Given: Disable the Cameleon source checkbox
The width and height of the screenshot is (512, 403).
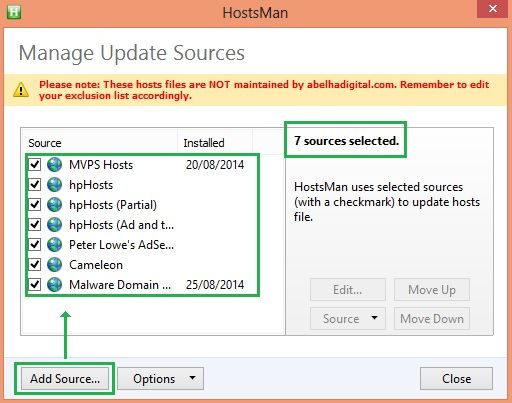Looking at the screenshot, I should (x=35, y=265).
